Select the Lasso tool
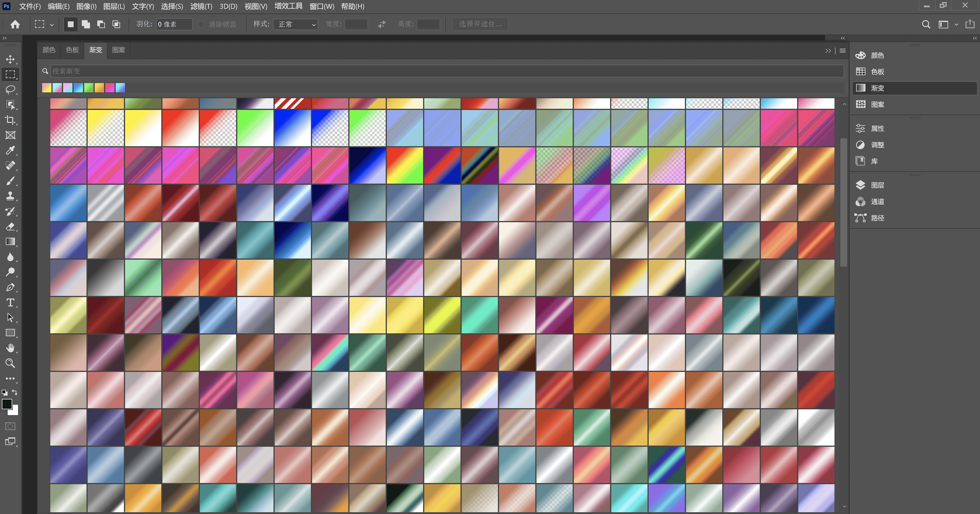Viewport: 980px width, 514px height. (10, 89)
